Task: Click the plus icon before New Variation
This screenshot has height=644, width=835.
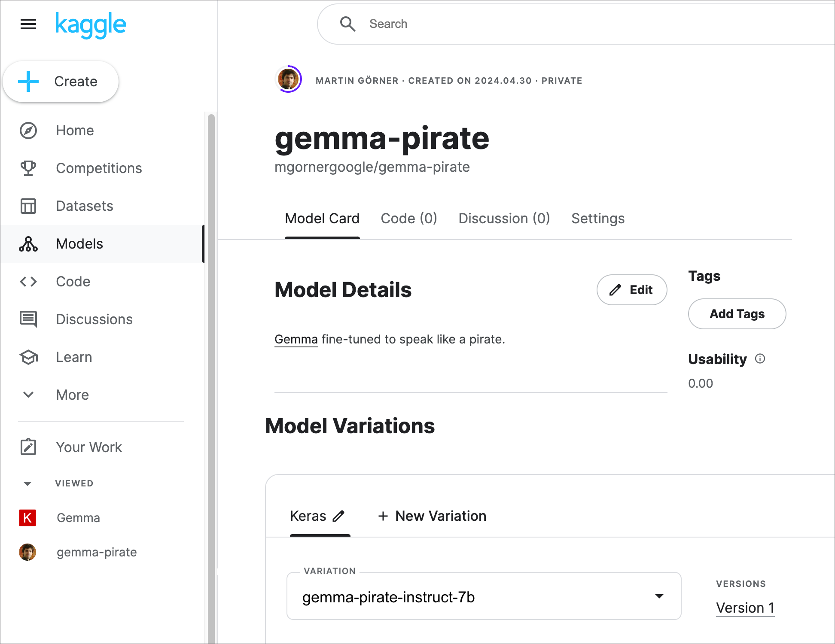Action: [383, 516]
